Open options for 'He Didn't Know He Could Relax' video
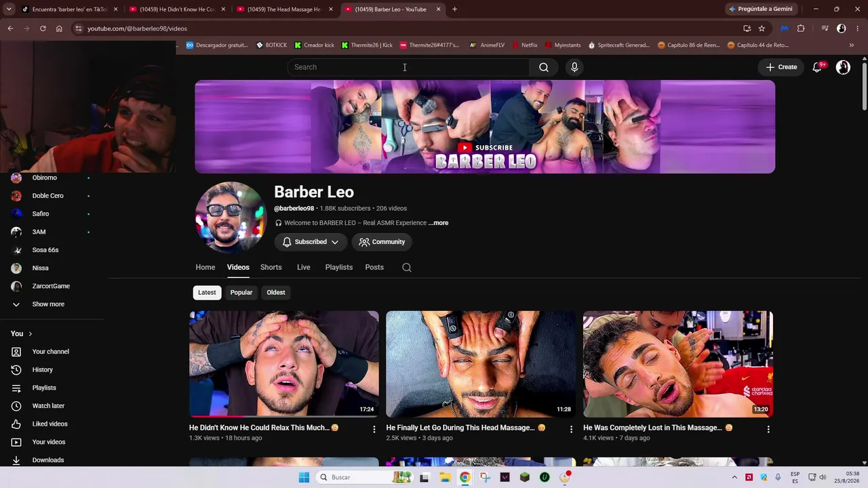Viewport: 868px width, 488px height. [374, 429]
